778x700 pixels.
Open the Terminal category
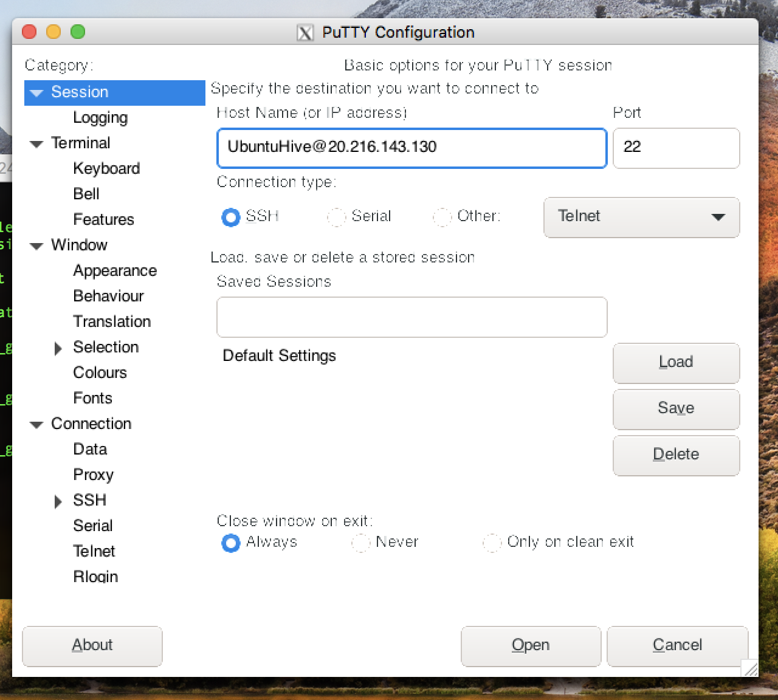(x=81, y=143)
